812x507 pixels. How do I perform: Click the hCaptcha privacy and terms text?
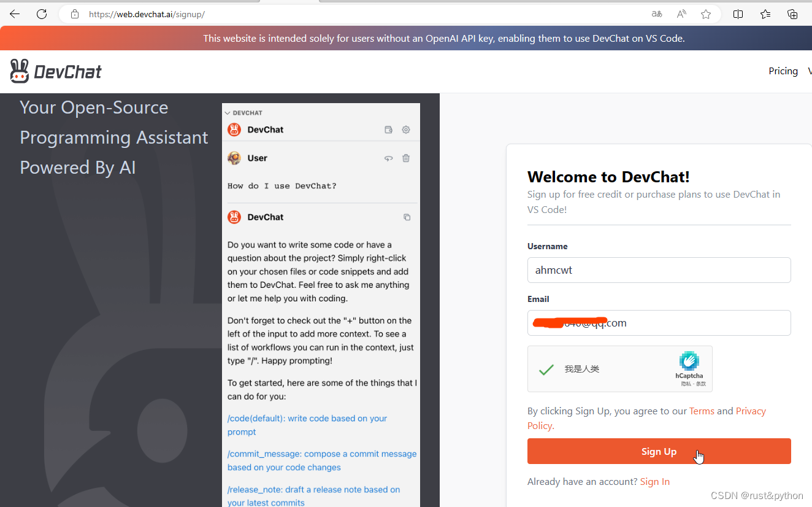693,384
